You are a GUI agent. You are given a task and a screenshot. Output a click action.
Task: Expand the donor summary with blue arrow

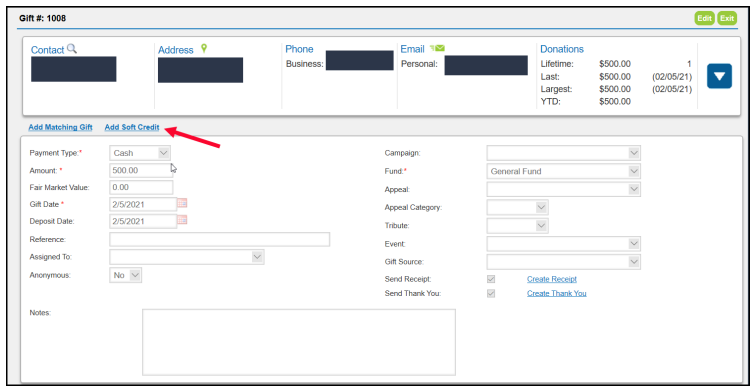click(x=719, y=76)
